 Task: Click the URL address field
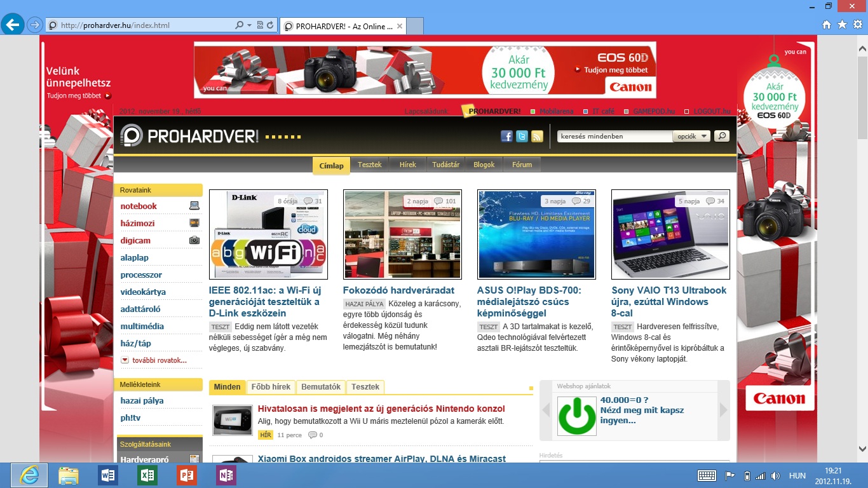click(146, 25)
